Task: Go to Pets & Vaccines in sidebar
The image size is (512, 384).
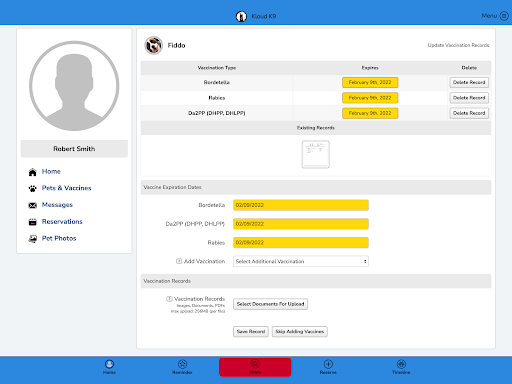Action: [x=66, y=188]
